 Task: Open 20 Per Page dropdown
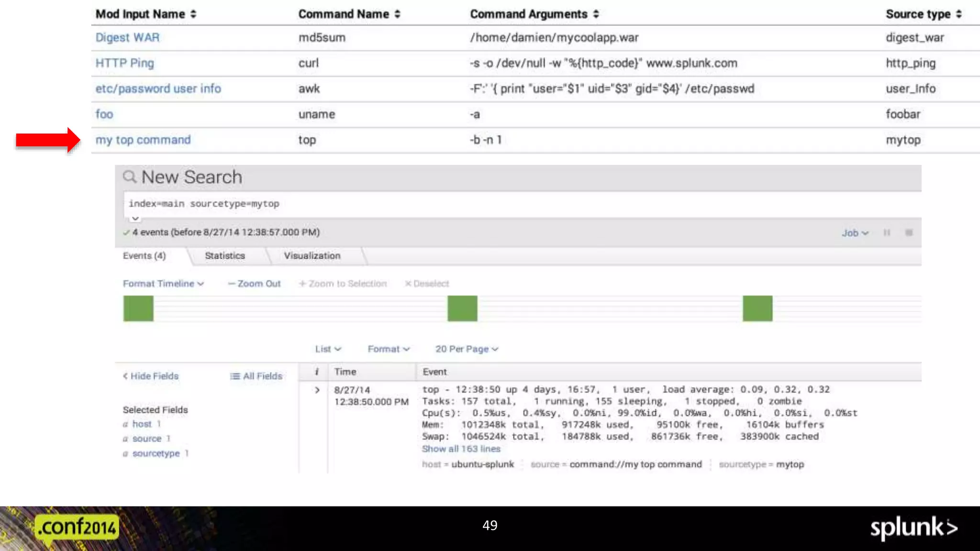[467, 349]
